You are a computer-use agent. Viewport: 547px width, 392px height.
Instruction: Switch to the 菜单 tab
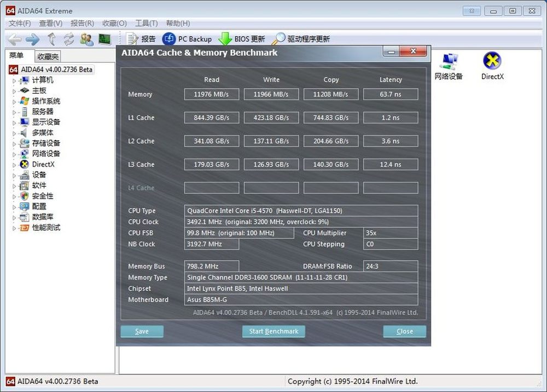pyautogui.click(x=16, y=55)
